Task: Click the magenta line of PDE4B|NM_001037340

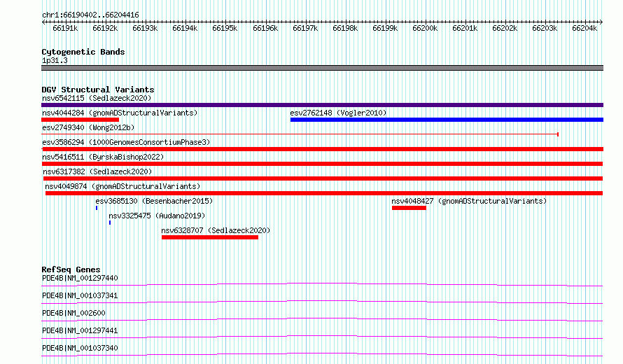Action: pos(322,354)
